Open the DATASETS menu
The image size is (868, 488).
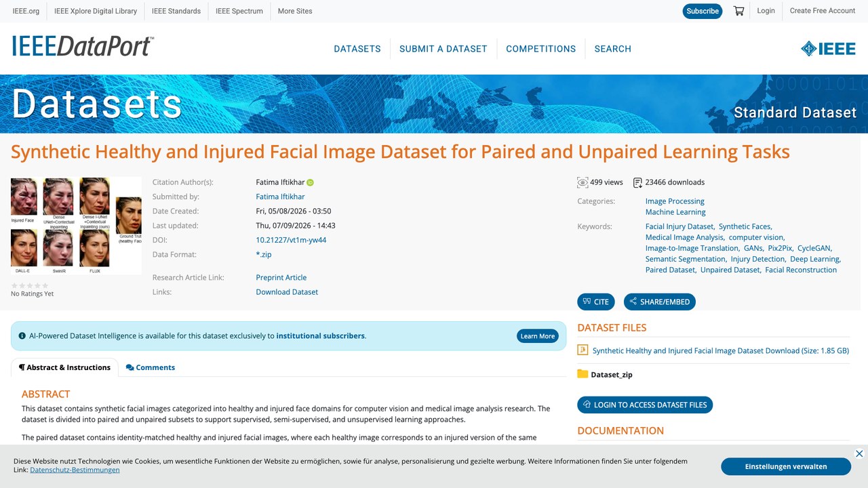(357, 49)
